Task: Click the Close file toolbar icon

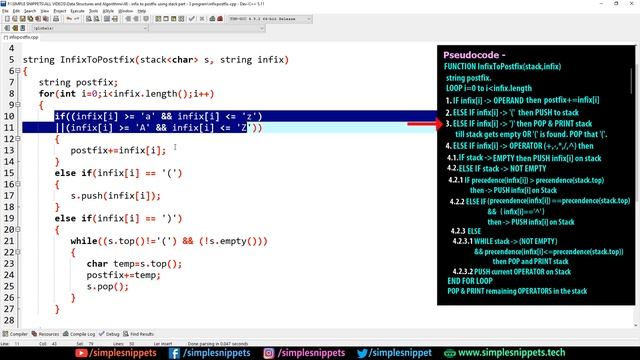Action: pyautogui.click(x=38, y=19)
